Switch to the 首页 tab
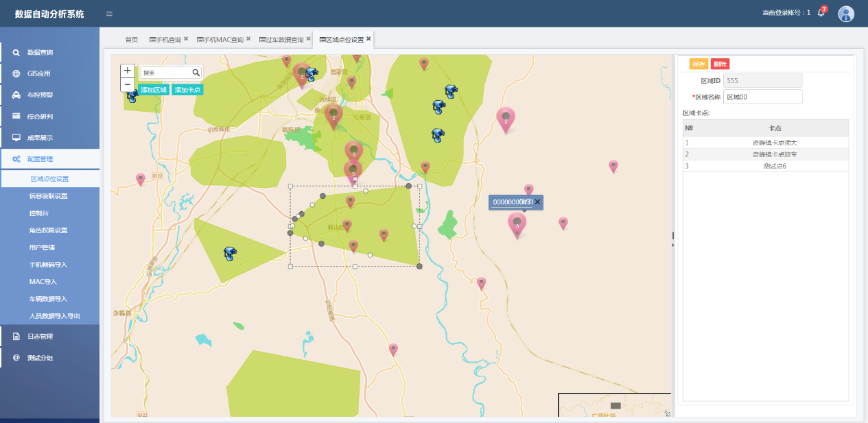868x423 pixels. click(x=131, y=40)
